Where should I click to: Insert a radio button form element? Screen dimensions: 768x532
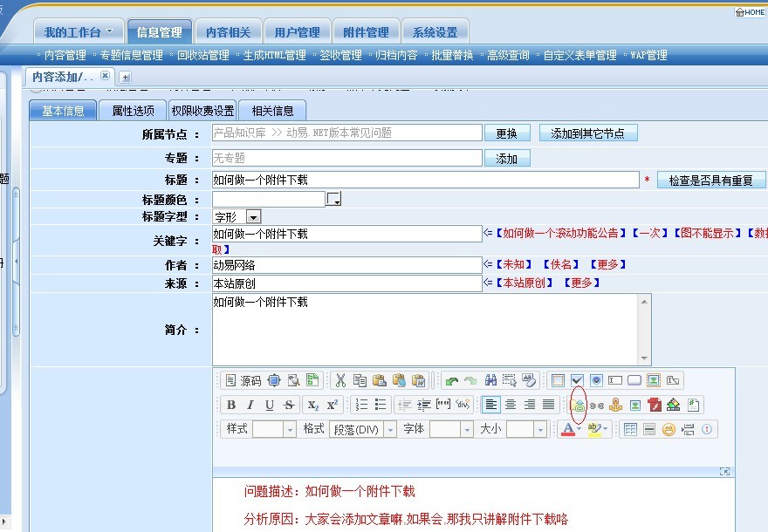click(x=596, y=380)
